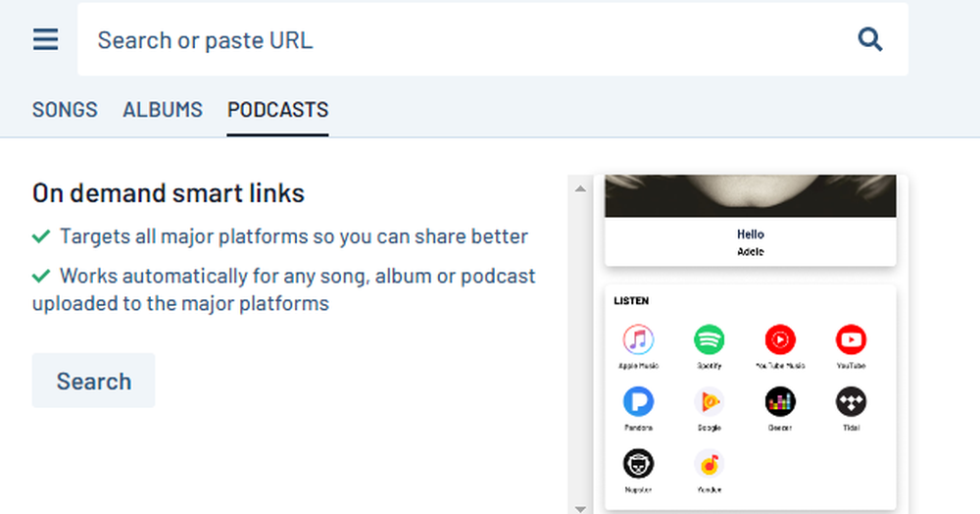Click the Yandex music icon

[710, 464]
